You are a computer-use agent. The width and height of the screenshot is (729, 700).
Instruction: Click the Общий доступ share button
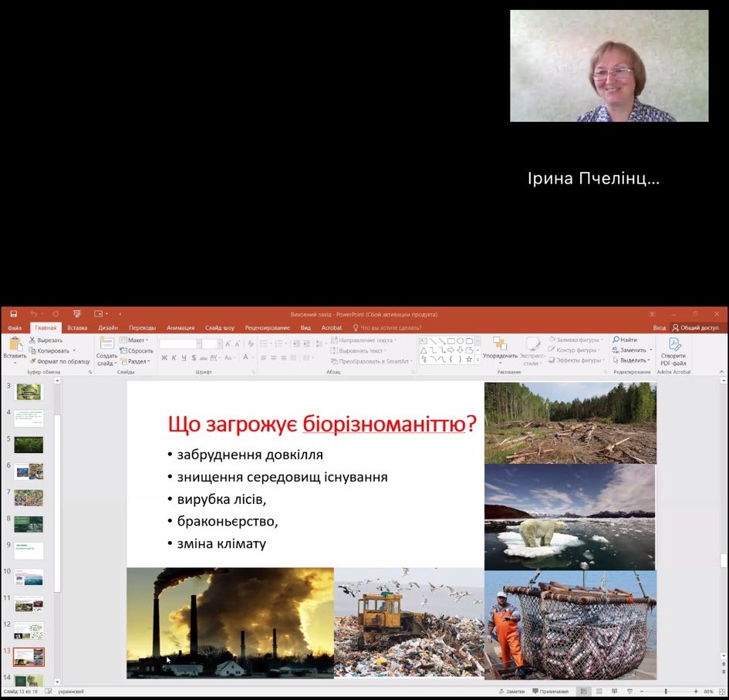click(x=696, y=327)
